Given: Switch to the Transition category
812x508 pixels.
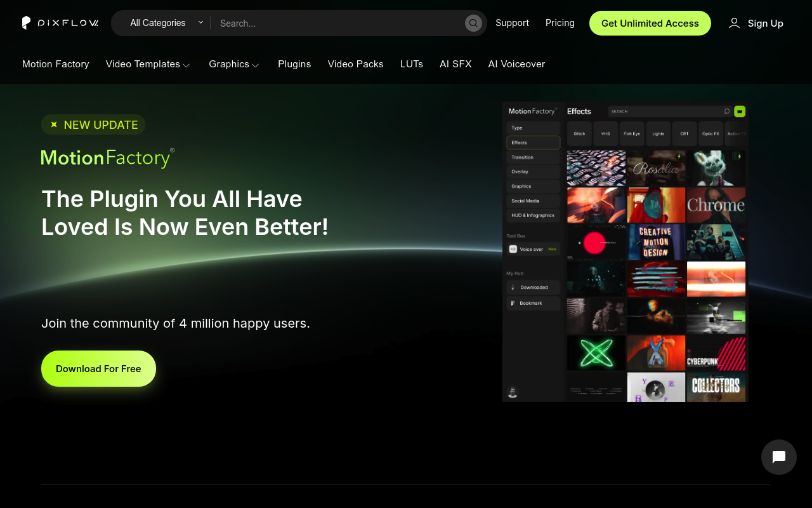Looking at the screenshot, I should coord(533,157).
